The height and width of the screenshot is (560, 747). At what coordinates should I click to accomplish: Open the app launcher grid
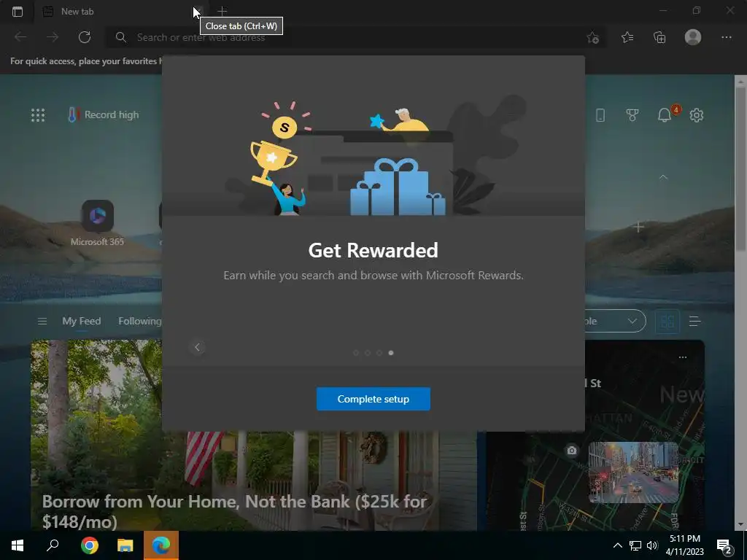[x=38, y=115]
